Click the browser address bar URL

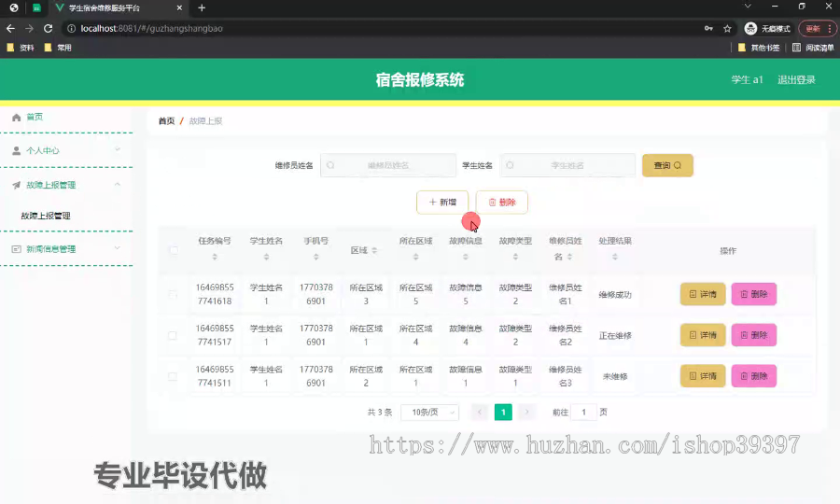point(151,28)
